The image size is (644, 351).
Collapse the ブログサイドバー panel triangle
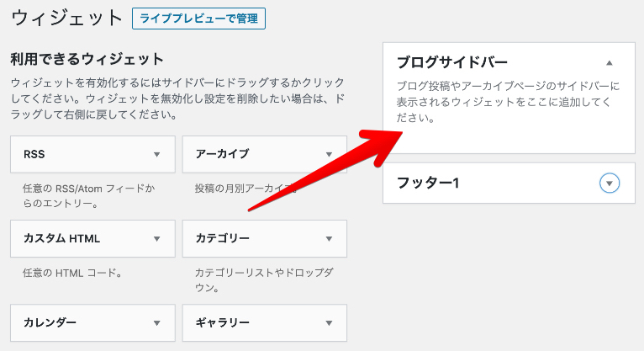point(610,63)
